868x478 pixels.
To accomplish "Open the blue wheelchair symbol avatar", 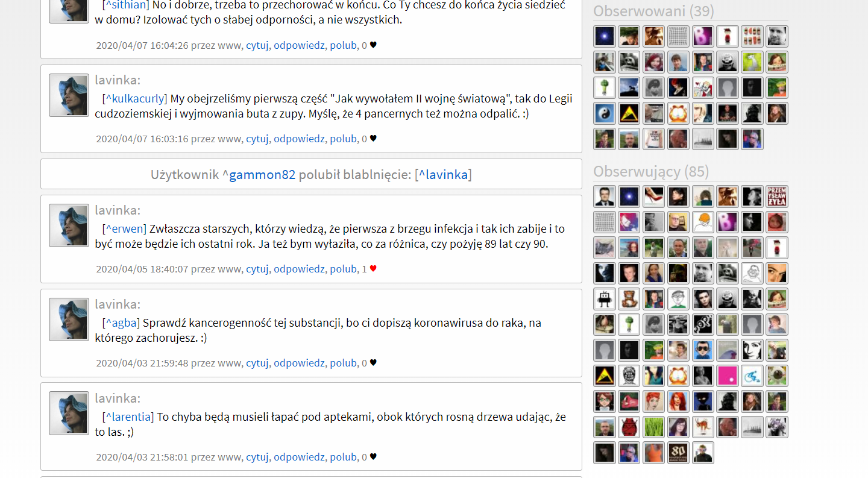I will pyautogui.click(x=752, y=376).
